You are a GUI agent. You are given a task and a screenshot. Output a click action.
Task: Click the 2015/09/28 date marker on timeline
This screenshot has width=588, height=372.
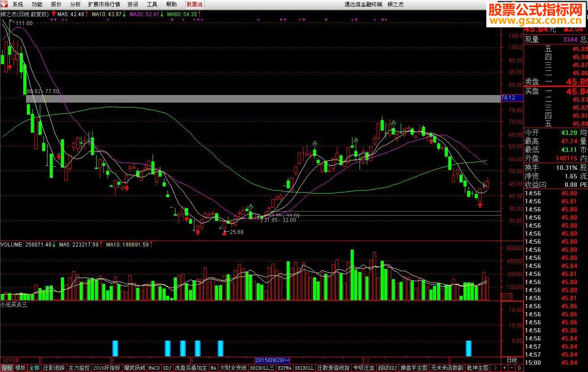272,360
